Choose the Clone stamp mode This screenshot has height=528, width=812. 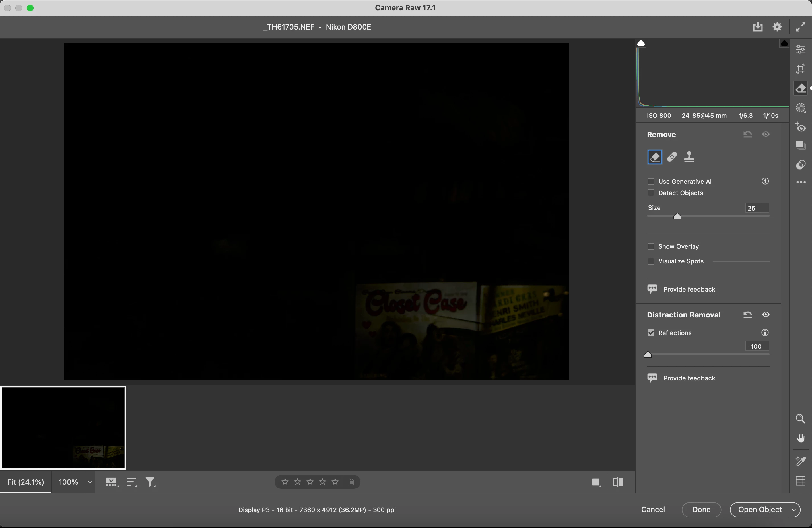click(x=689, y=157)
